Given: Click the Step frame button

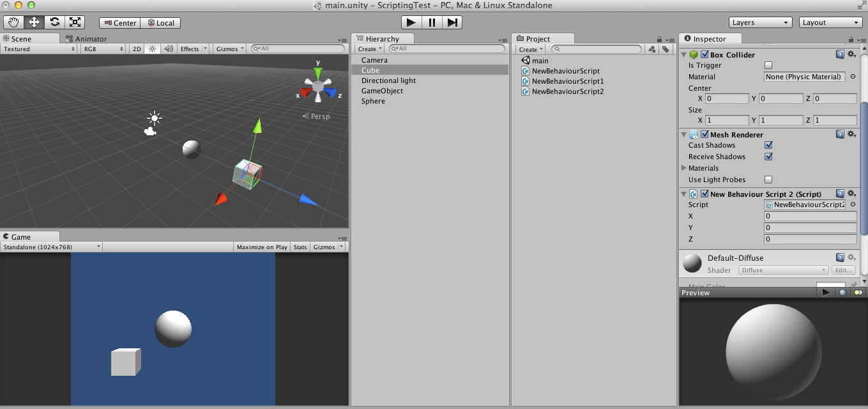Looking at the screenshot, I should pos(452,22).
